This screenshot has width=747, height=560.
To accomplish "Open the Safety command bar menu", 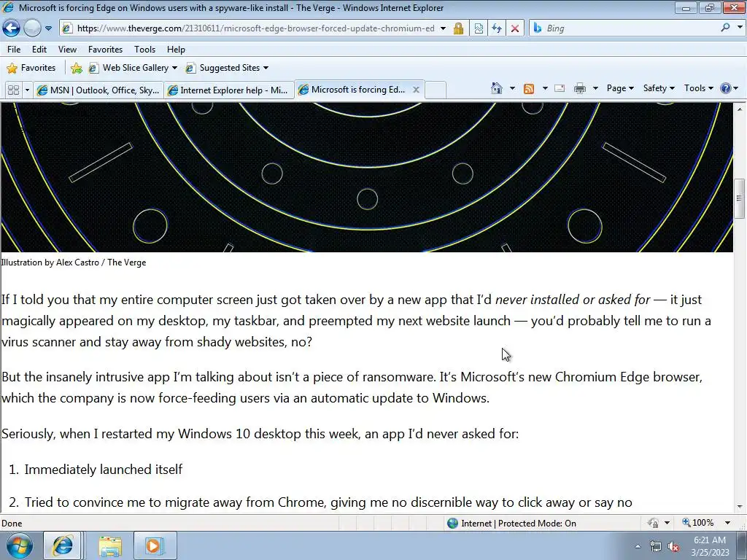I will 659,88.
